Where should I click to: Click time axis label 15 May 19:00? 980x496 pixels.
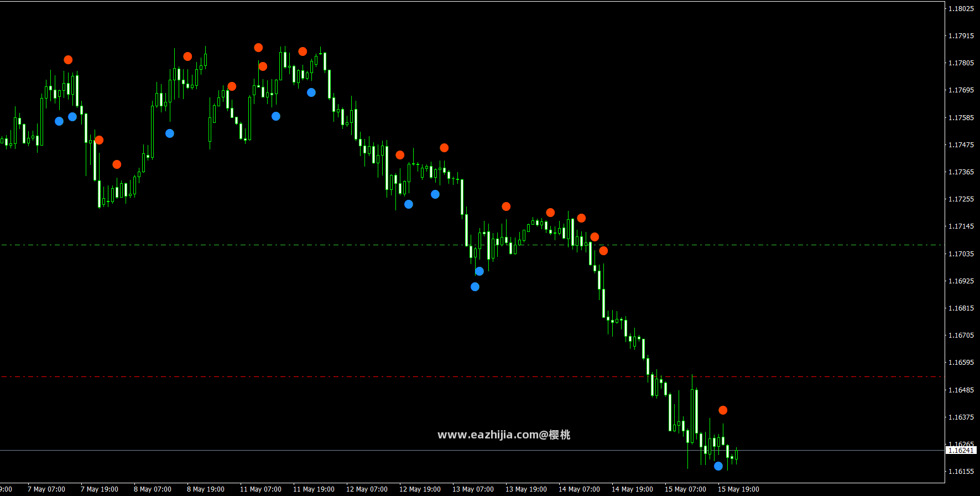coord(738,489)
